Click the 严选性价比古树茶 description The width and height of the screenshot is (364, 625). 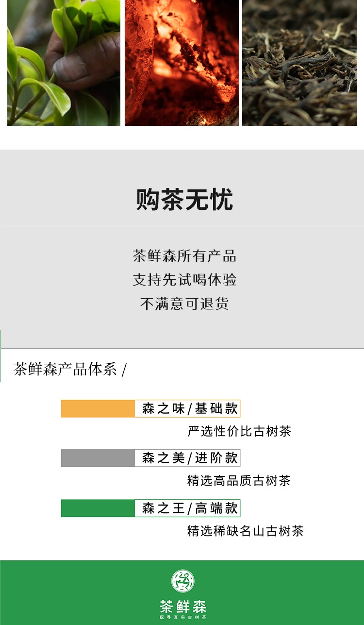coord(239,431)
